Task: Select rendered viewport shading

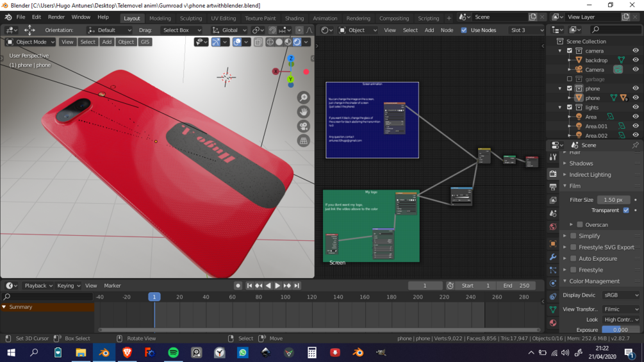Action: point(297,42)
